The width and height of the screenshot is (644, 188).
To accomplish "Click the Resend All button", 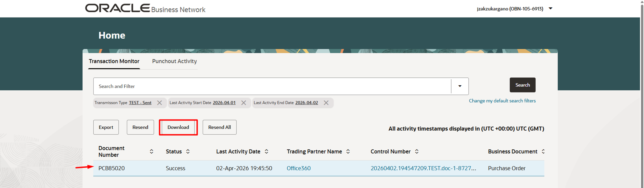I will (x=220, y=127).
